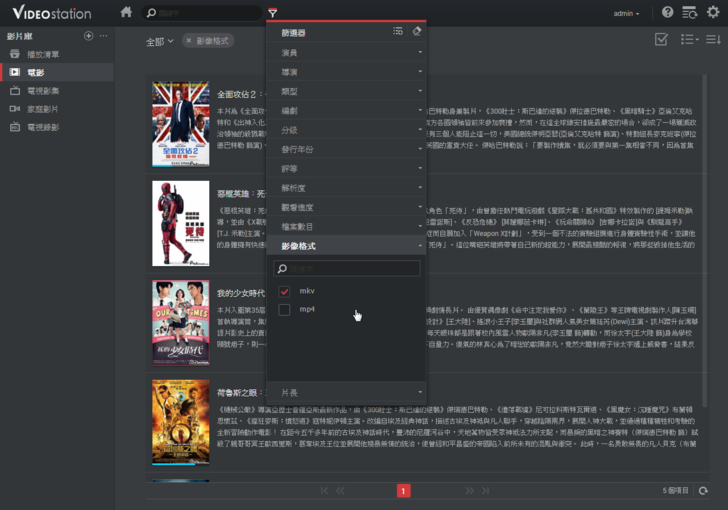Uncheck the mkv format checkbox
Viewport: 728px width, 510px height.
(x=284, y=291)
